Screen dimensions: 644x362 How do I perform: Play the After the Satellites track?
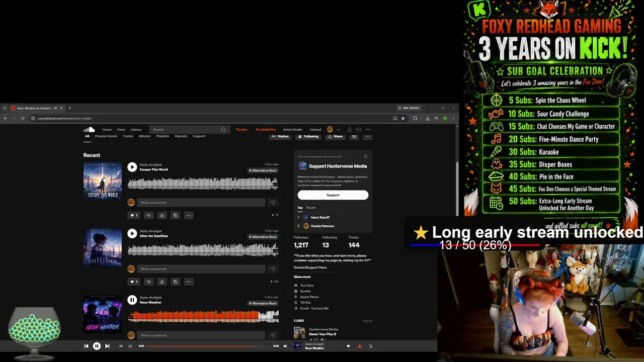point(132,233)
